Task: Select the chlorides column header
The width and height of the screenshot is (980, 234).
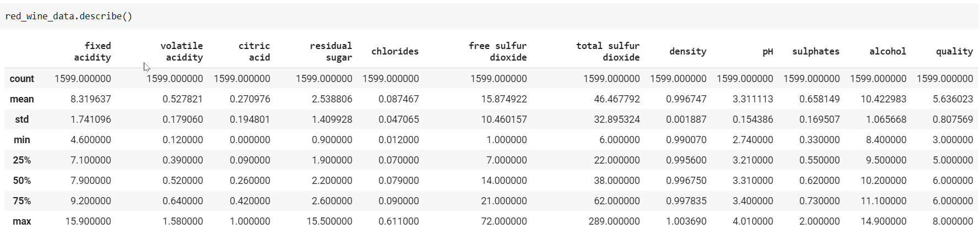Action: point(394,51)
